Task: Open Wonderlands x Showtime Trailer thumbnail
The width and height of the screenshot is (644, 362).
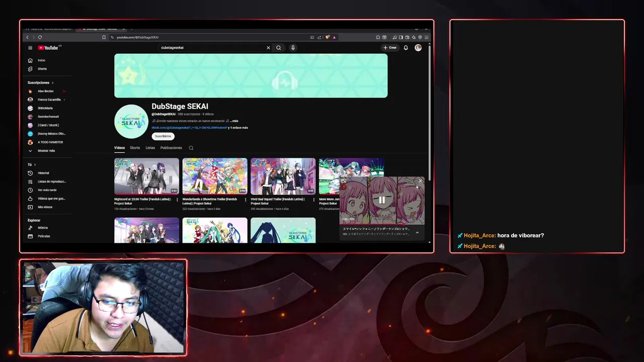Action: [215, 176]
